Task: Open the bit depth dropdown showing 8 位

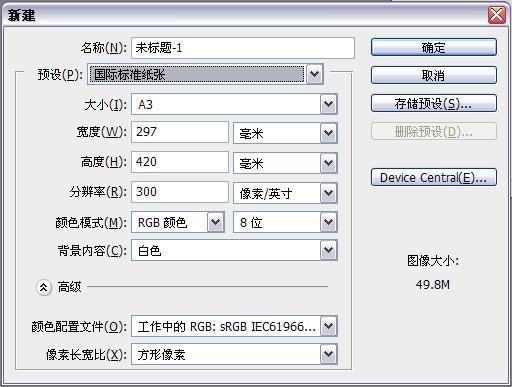Action: (x=285, y=222)
